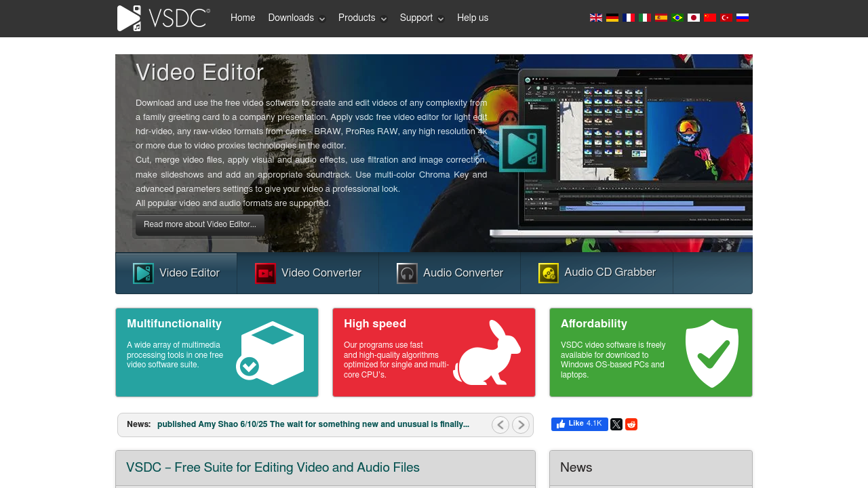
Task: Expand the Downloads dropdown menu
Action: [296, 18]
